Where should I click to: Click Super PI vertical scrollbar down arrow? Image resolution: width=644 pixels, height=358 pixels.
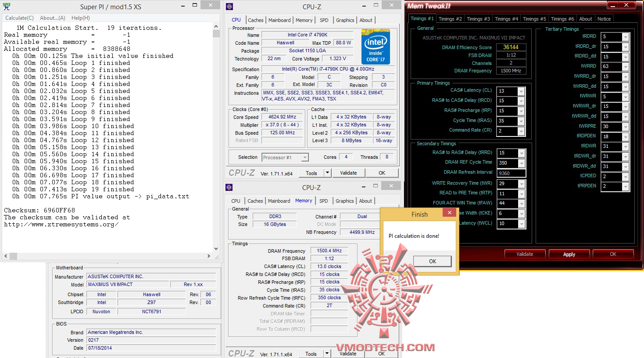point(216,249)
